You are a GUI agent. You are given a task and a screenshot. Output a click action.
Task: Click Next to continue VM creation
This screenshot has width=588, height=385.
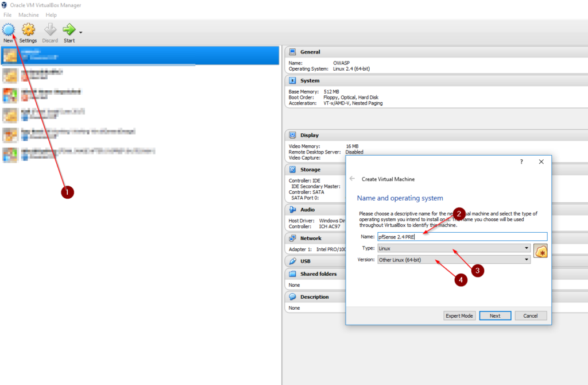pyautogui.click(x=495, y=315)
